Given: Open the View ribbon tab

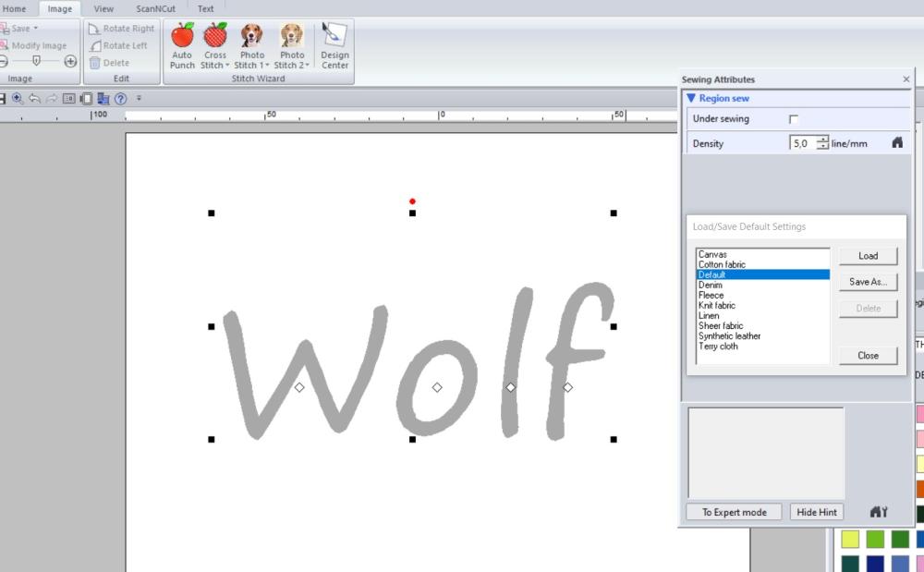Looking at the screenshot, I should point(103,8).
